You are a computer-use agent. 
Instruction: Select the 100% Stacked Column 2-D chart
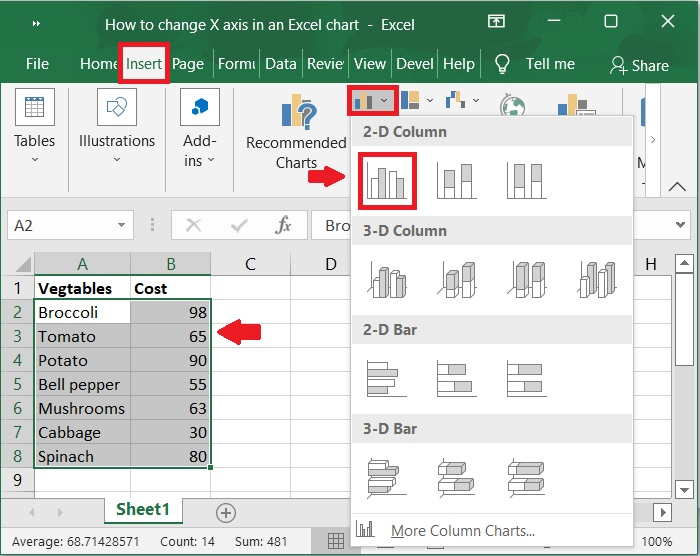(x=527, y=180)
